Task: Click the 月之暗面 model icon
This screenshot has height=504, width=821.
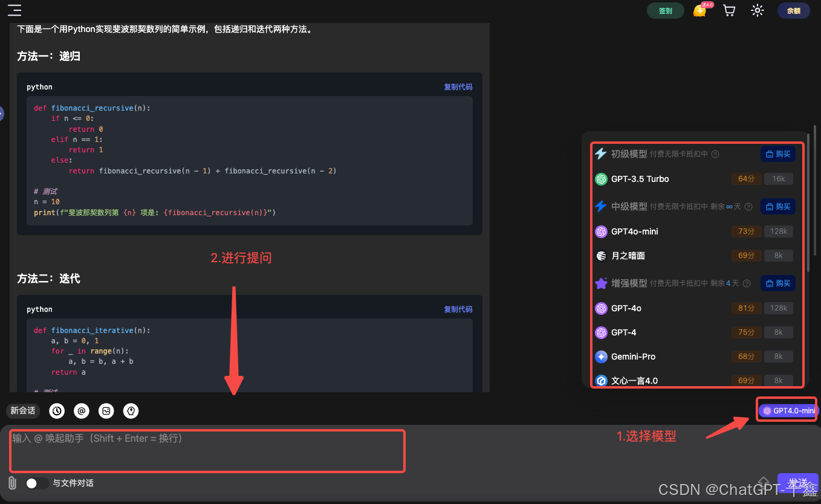Action: pyautogui.click(x=601, y=256)
